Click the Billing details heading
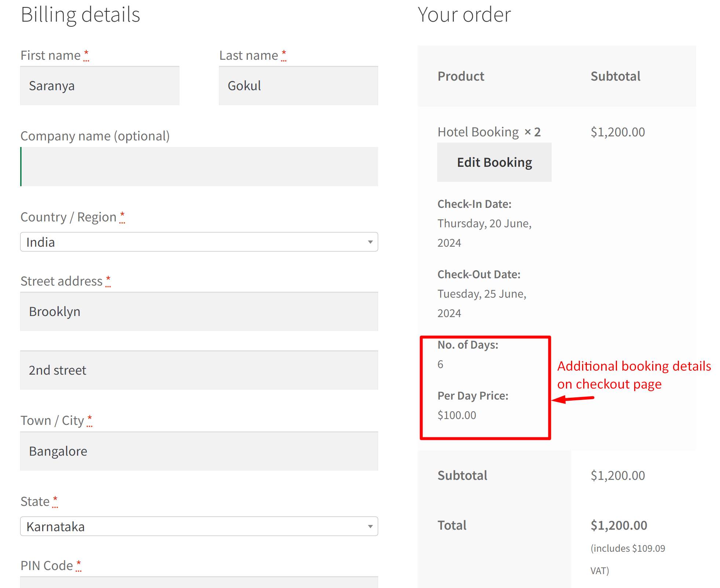 80,15
